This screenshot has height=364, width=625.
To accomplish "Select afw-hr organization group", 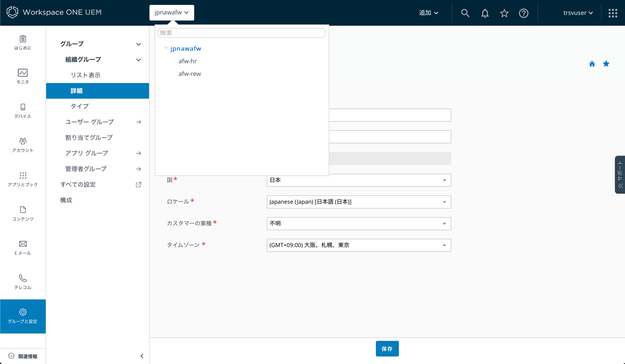I will [x=187, y=61].
